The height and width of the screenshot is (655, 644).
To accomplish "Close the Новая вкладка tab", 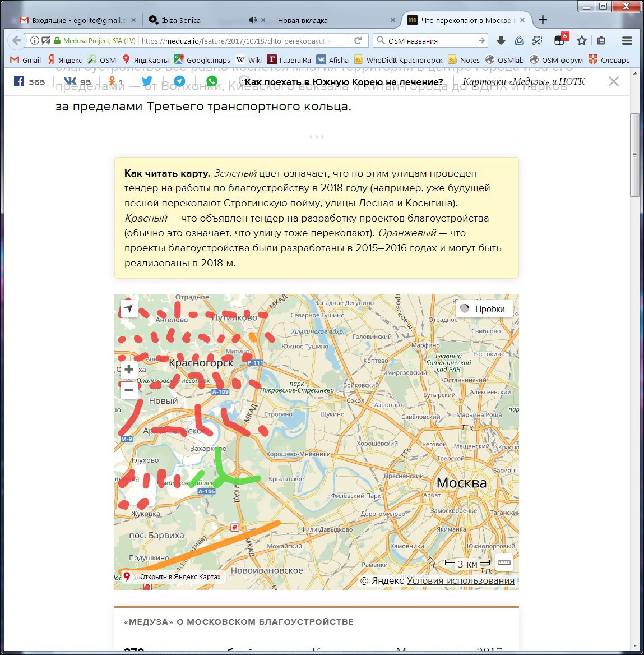I will click(392, 20).
